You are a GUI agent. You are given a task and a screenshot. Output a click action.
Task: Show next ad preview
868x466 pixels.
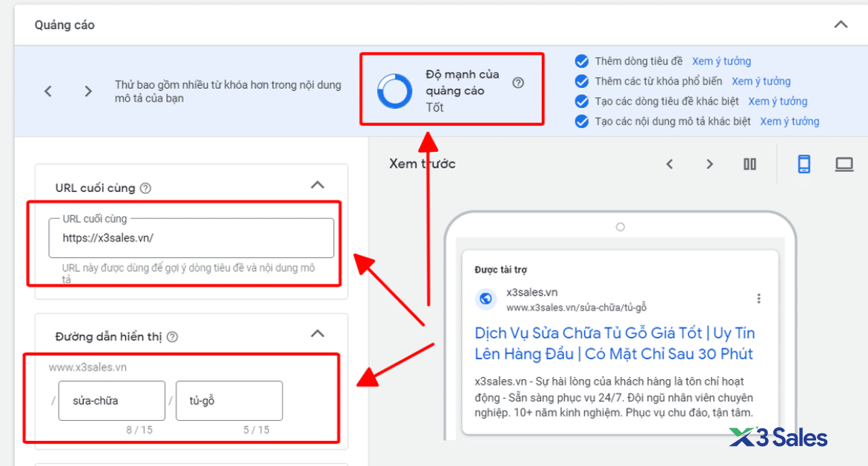click(709, 164)
